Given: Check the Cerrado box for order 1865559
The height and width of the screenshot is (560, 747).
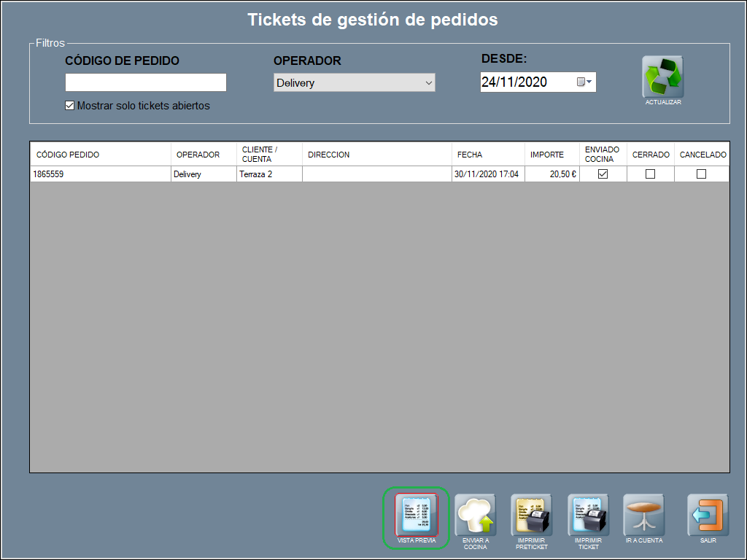Looking at the screenshot, I should [651, 174].
